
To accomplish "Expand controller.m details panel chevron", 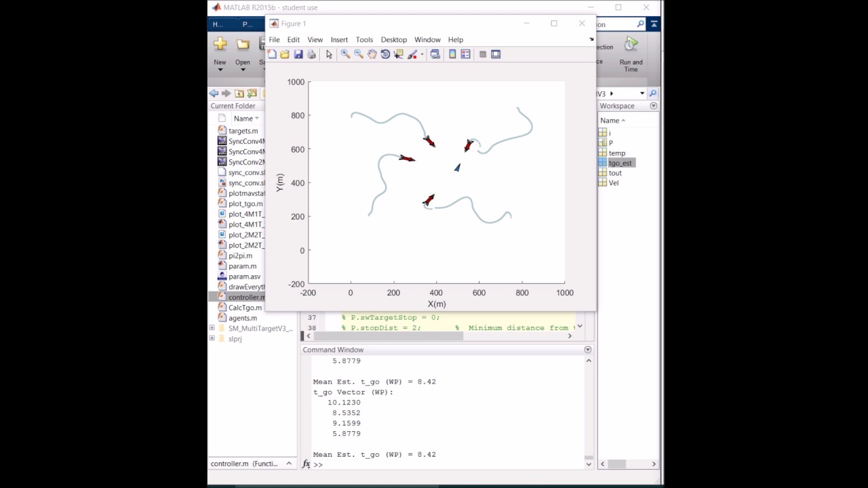I will 289,464.
